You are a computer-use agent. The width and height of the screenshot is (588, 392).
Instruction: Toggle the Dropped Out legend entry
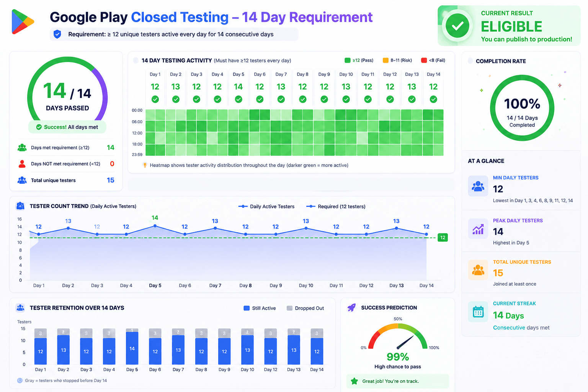[305, 308]
